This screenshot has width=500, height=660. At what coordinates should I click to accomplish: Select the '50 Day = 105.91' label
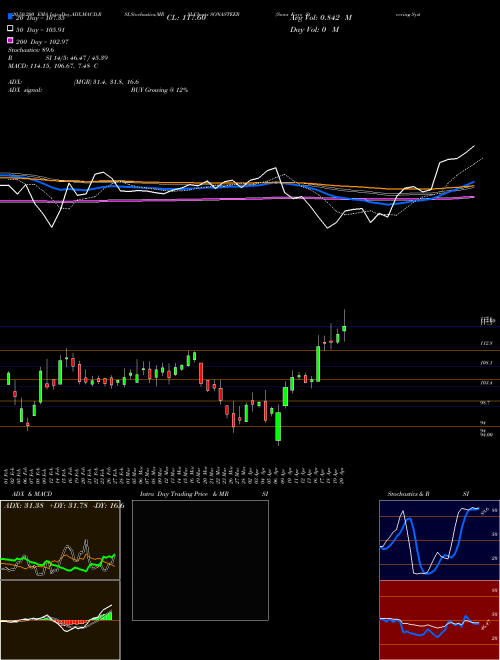[40, 30]
